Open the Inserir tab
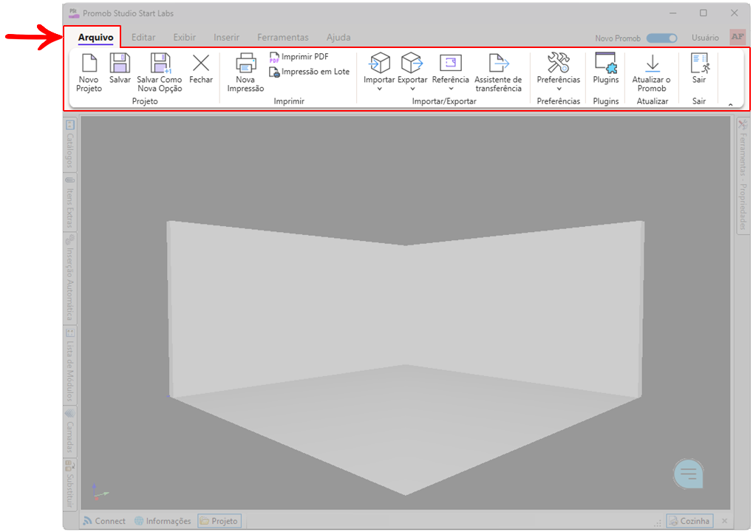 coord(227,38)
